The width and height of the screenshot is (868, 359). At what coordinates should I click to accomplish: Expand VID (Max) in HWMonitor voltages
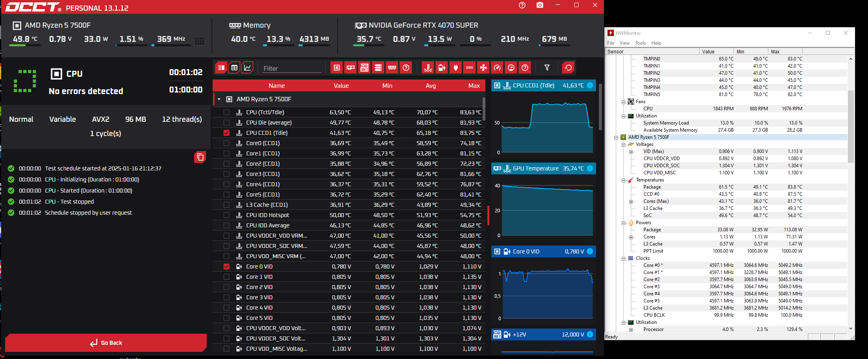pos(631,152)
